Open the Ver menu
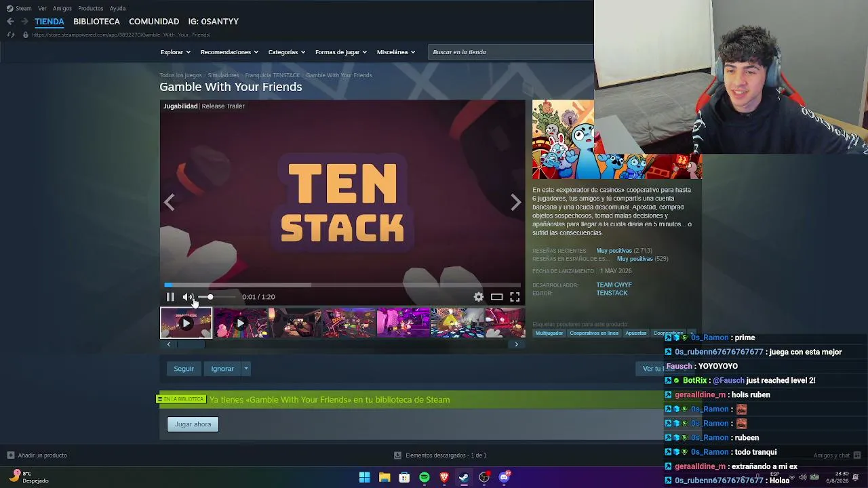Viewport: 868px width, 488px height. click(x=42, y=8)
